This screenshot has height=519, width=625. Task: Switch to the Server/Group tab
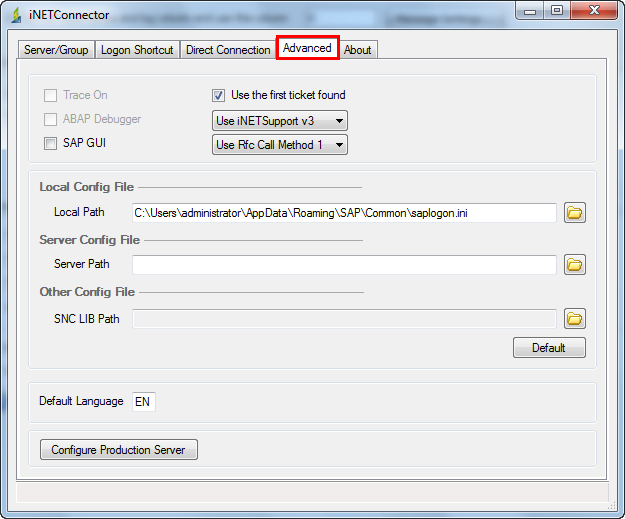pos(56,50)
